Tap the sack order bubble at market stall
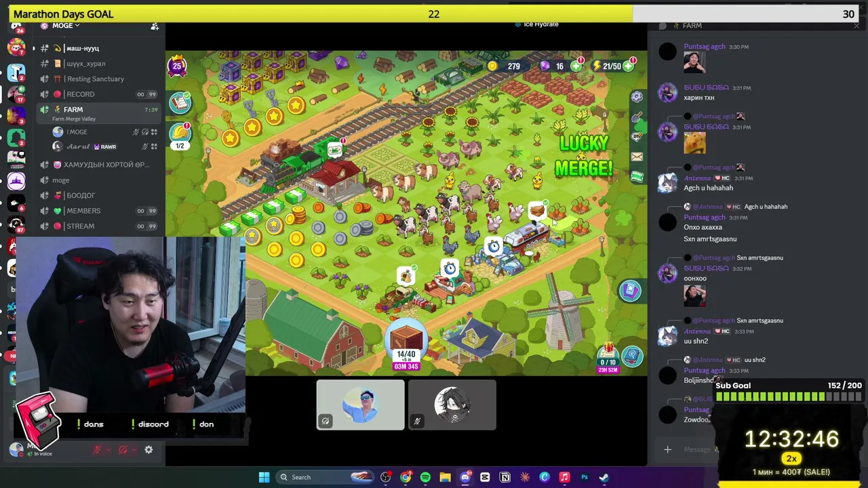The image size is (868, 488). click(x=406, y=276)
